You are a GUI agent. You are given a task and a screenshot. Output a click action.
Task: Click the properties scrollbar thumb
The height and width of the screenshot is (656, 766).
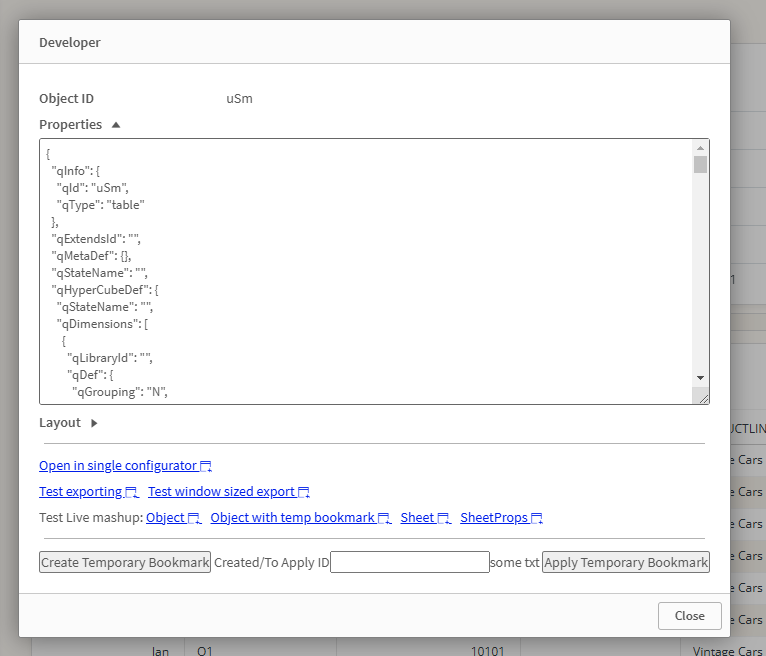(x=701, y=165)
